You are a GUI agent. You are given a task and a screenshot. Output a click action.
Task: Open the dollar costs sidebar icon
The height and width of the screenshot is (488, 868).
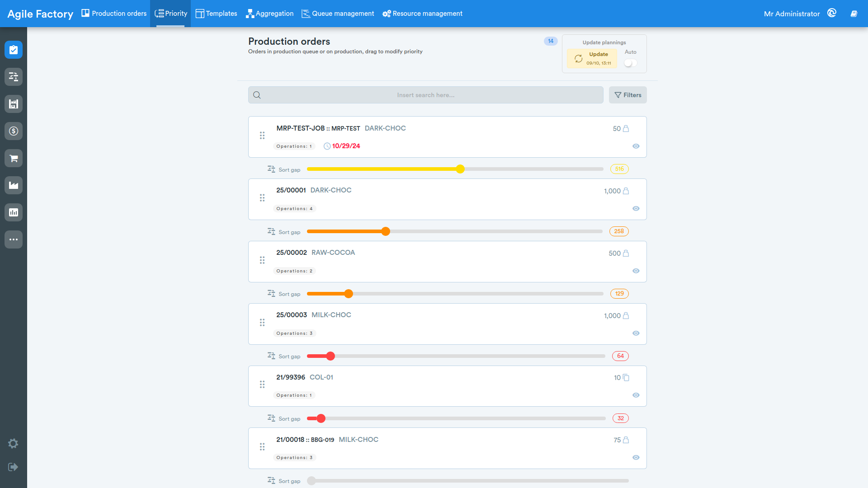[14, 131]
